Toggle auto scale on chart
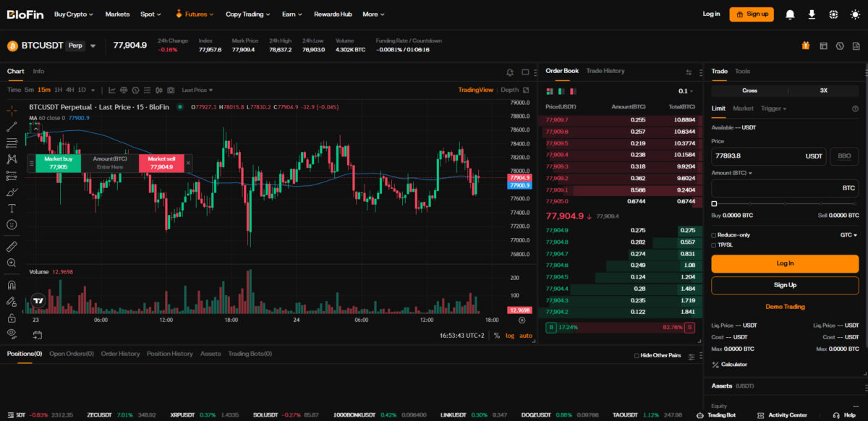This screenshot has height=421, width=868. click(526, 336)
